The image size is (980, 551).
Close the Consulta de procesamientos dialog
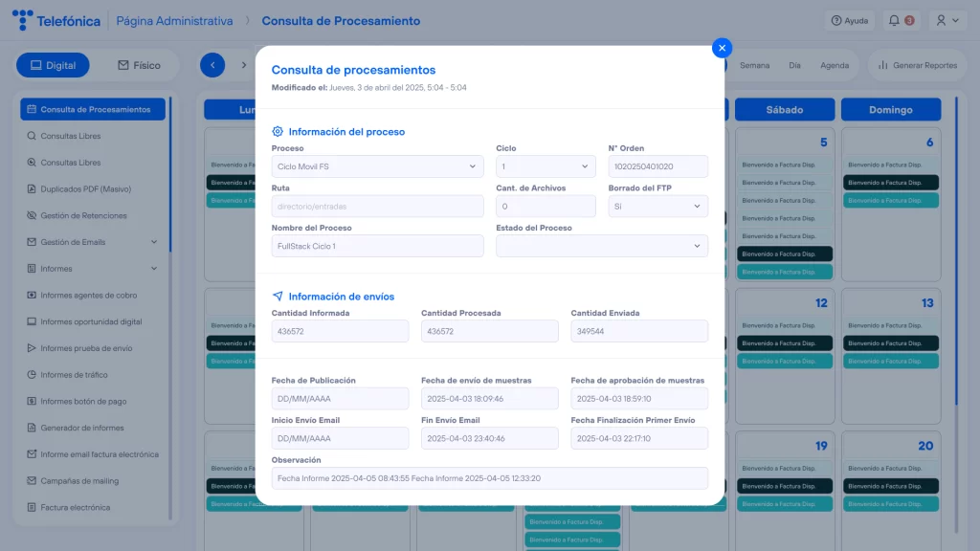[x=723, y=48]
